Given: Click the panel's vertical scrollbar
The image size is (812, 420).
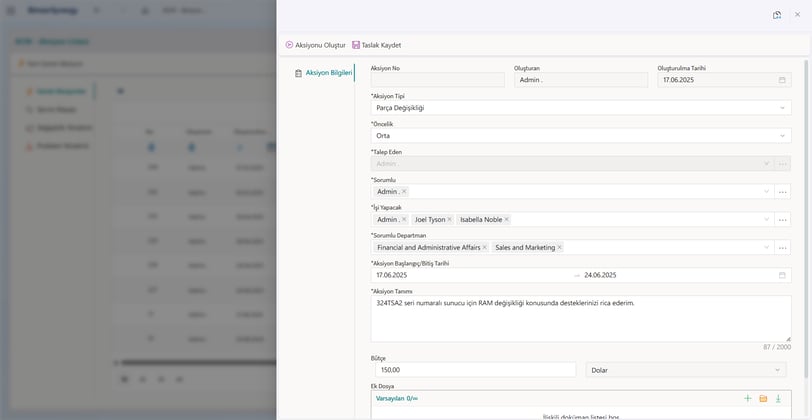Looking at the screenshot, I should pyautogui.click(x=806, y=218).
